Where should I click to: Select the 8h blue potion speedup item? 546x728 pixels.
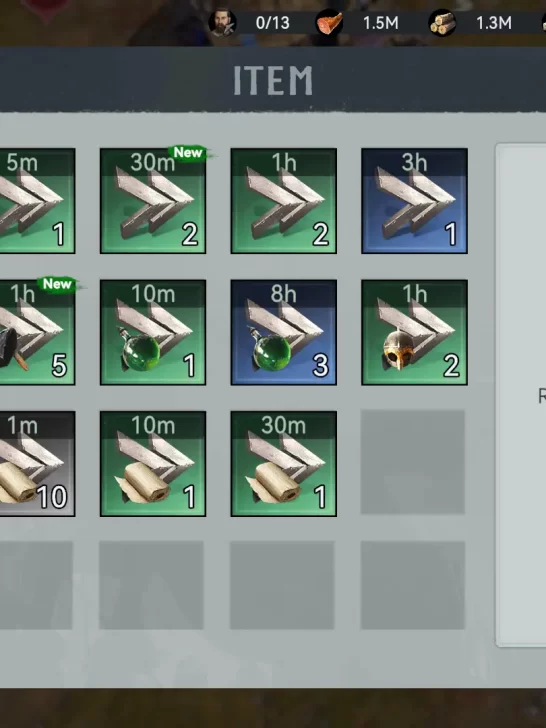click(x=284, y=332)
